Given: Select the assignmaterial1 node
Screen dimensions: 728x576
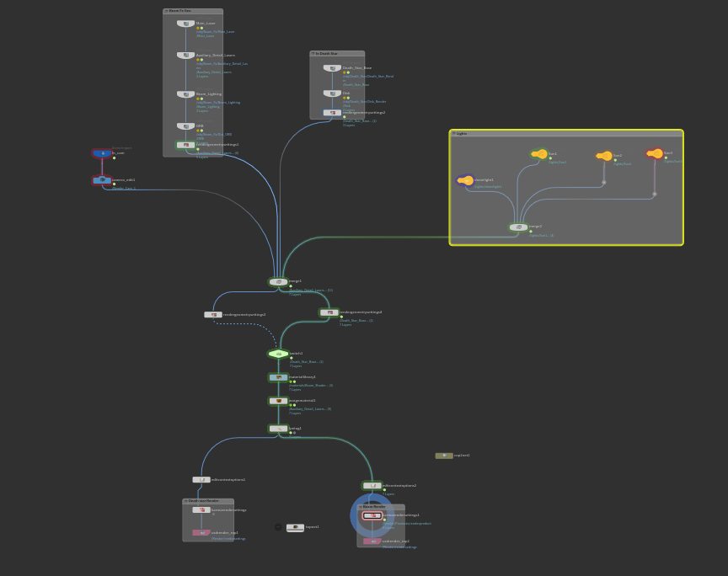Looking at the screenshot, I should [278, 401].
